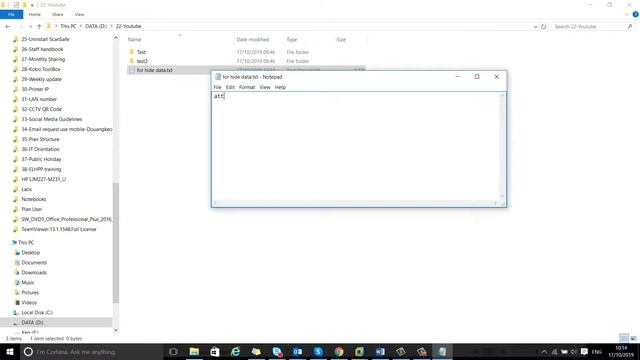The image size is (640, 360).
Task: Open Explorer help icon
Action: 636,14
